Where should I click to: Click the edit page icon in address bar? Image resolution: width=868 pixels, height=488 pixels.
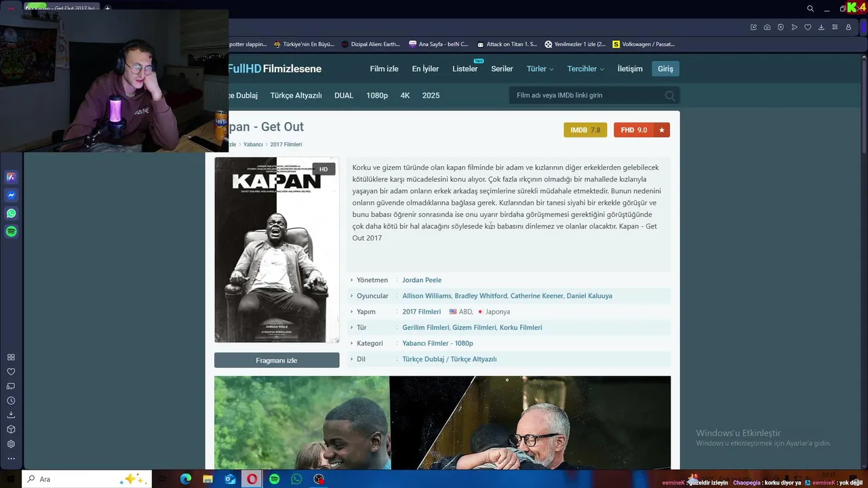click(753, 27)
